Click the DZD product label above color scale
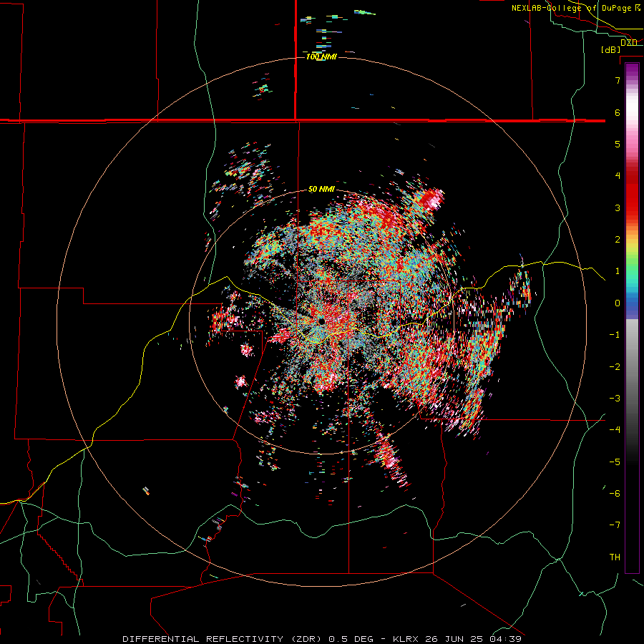Viewport: 644px width, 644px height. pyautogui.click(x=628, y=43)
